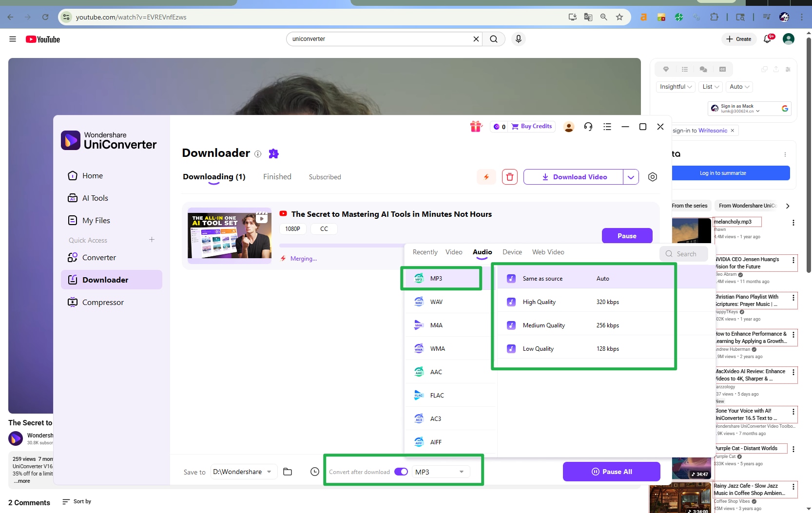Open the Save to path dropdown
812x513 pixels.
coord(244,472)
